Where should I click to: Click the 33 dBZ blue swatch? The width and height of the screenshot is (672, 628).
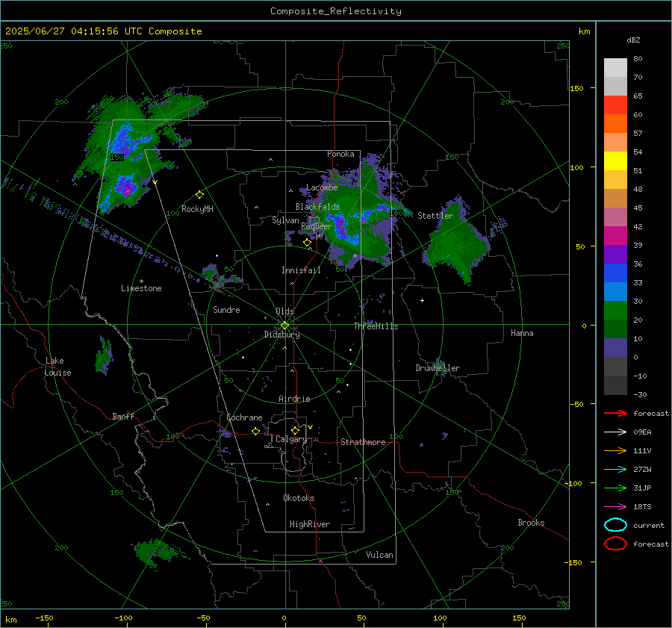pyautogui.click(x=615, y=273)
